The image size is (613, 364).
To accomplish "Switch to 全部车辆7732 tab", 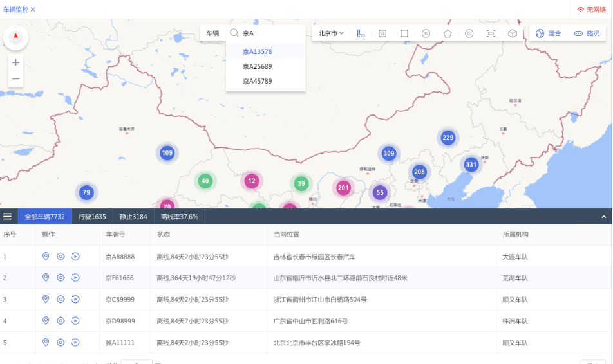I will click(44, 217).
